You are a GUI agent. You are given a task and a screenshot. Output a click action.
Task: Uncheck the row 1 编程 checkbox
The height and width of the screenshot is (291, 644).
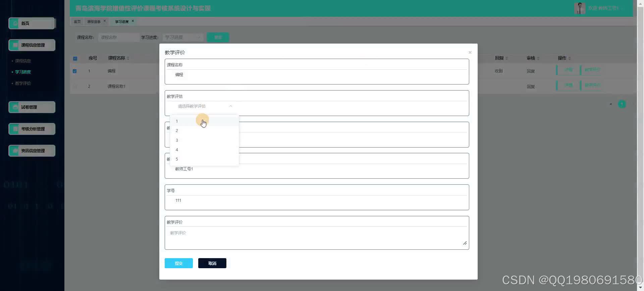coord(75,71)
